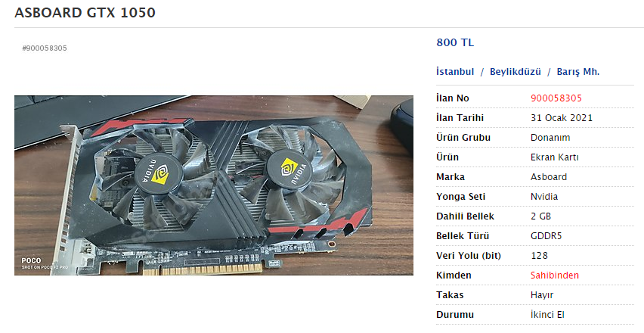Click the Nvidia chipset value

click(544, 197)
